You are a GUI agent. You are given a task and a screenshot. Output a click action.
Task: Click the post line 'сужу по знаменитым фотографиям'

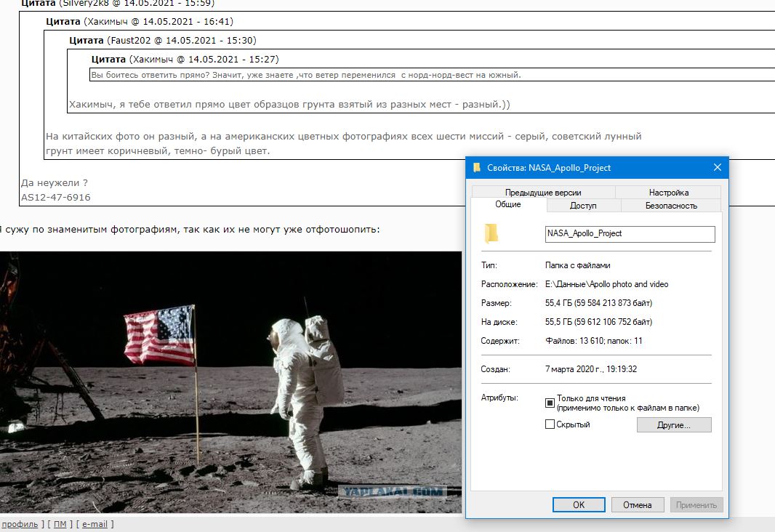pos(193,229)
